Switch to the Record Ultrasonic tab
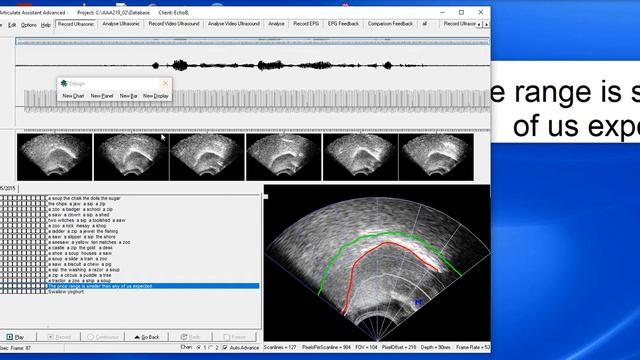 point(76,24)
